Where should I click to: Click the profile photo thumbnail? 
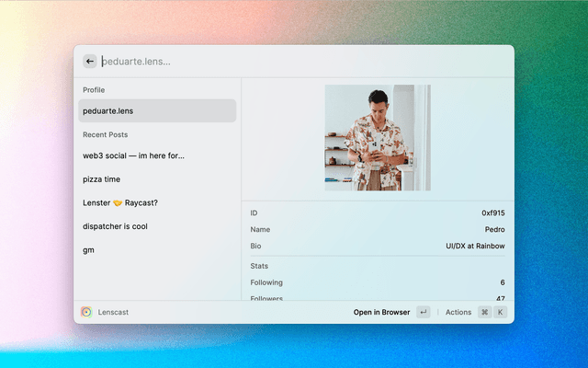pos(378,138)
